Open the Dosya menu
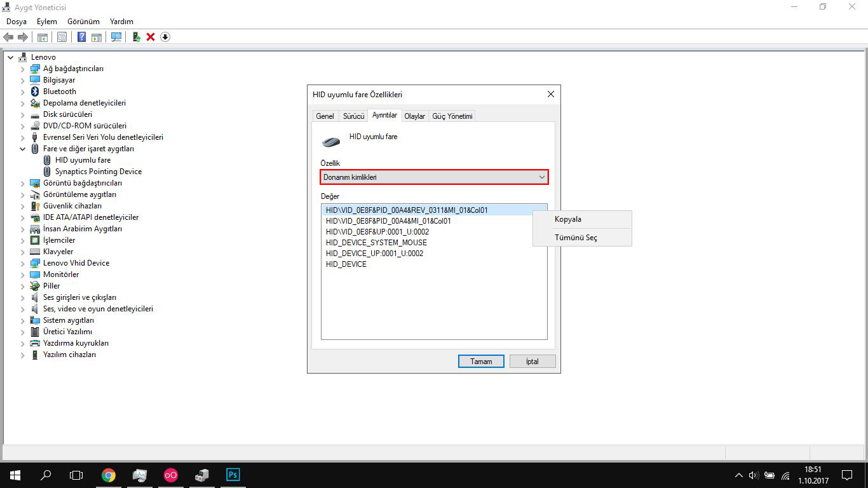Image resolution: width=868 pixels, height=488 pixels. [17, 22]
